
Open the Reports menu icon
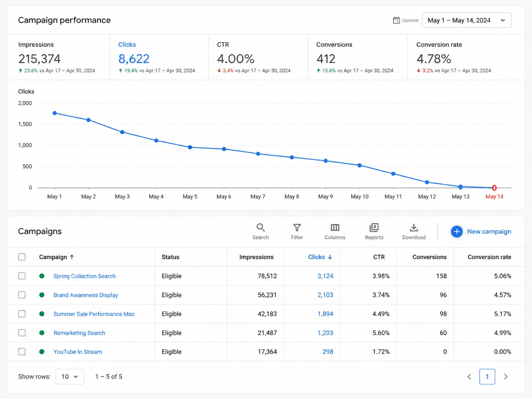(x=374, y=227)
